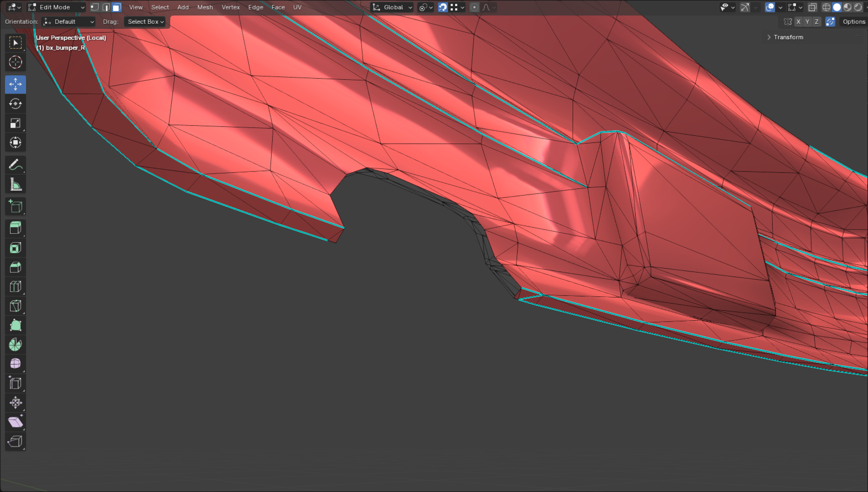This screenshot has width=868, height=492.
Task: Activate the Poly Build tool
Action: coord(16,325)
